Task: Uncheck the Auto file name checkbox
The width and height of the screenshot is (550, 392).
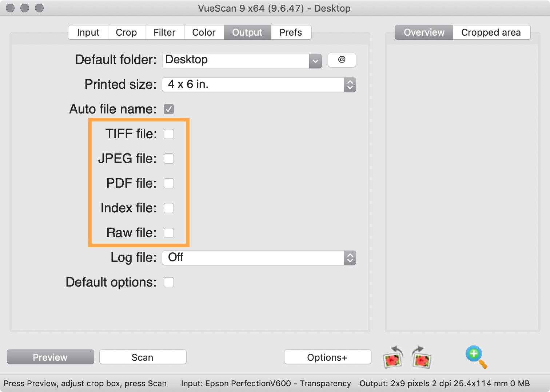Action: pyautogui.click(x=169, y=109)
